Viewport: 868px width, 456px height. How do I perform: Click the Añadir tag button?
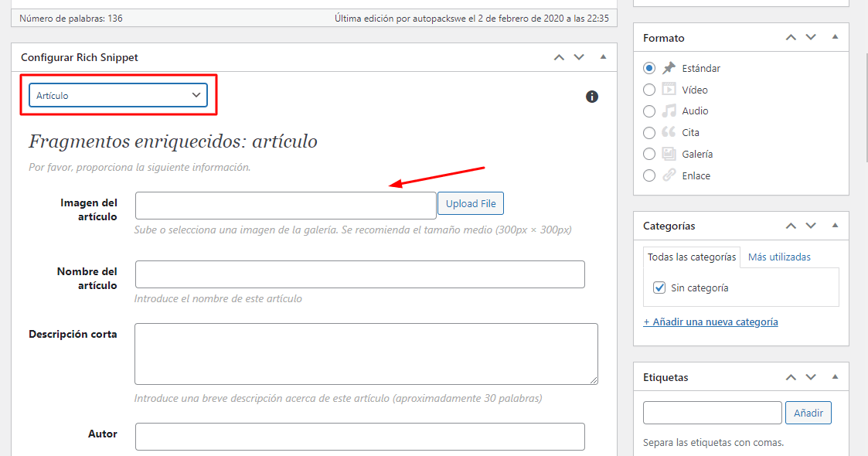808,413
